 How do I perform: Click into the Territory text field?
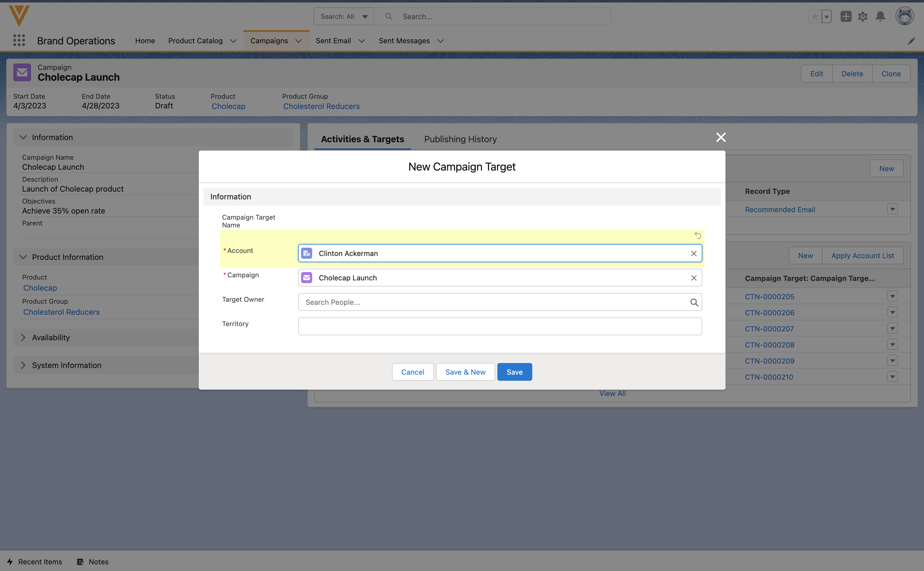coord(499,326)
